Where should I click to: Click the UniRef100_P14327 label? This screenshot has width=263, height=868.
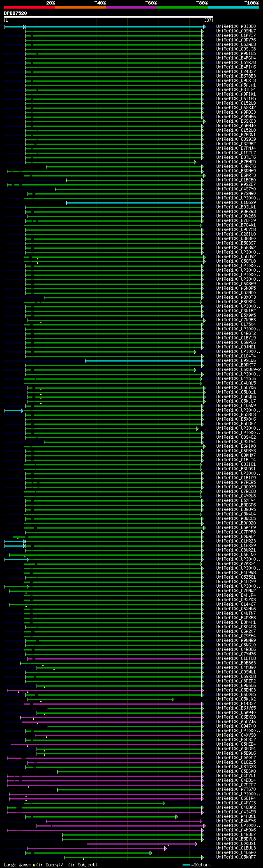pyautogui.click(x=236, y=704)
